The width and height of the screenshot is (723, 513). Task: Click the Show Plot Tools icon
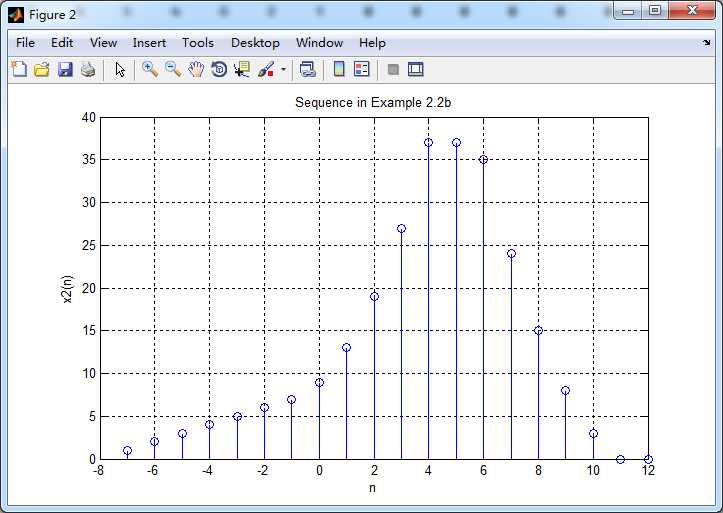[415, 70]
